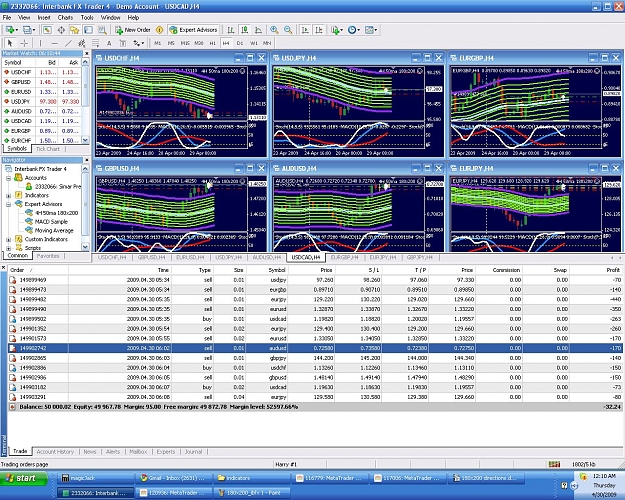Switch chart to Candlesticks mode

[x=245, y=30]
